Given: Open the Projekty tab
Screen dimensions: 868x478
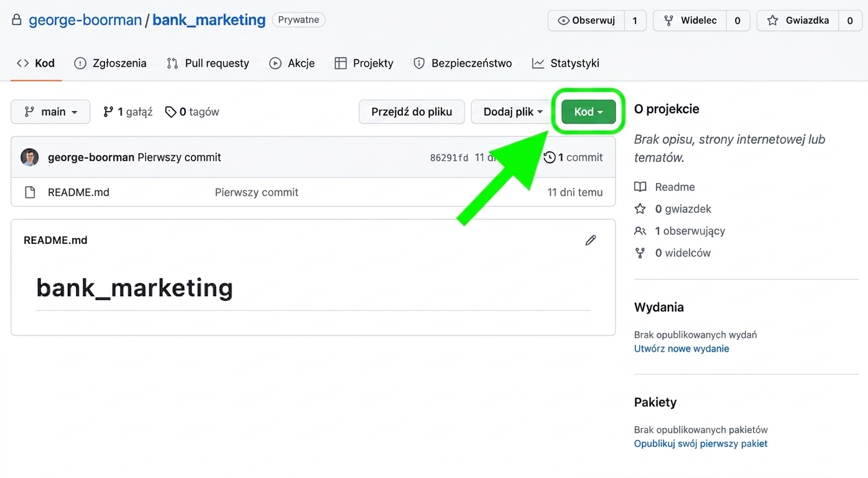Looking at the screenshot, I should click(x=364, y=63).
